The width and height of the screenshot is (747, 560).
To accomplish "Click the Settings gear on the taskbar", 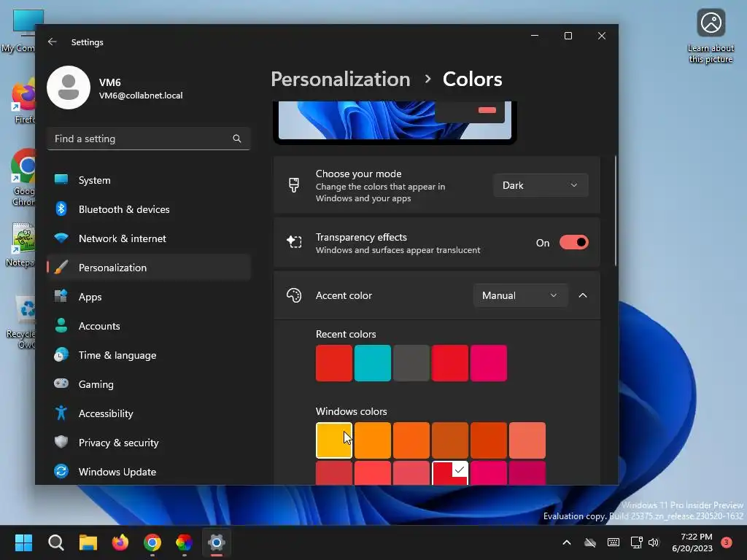I will (216, 542).
